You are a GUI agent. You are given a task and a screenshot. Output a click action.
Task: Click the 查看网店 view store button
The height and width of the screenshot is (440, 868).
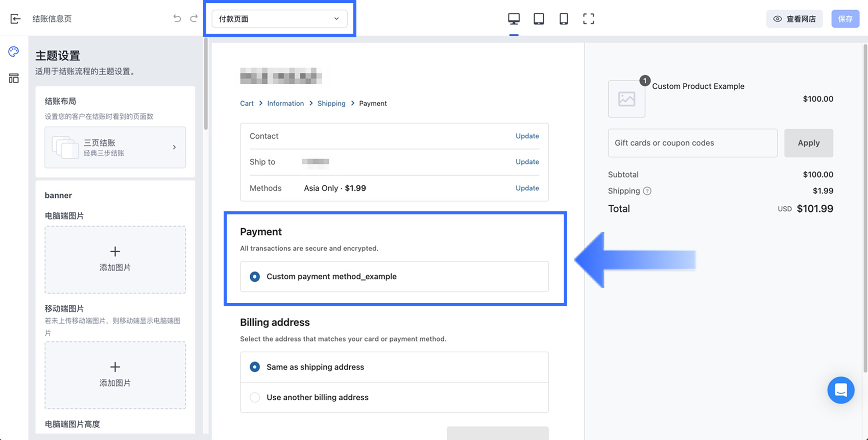pyautogui.click(x=794, y=19)
